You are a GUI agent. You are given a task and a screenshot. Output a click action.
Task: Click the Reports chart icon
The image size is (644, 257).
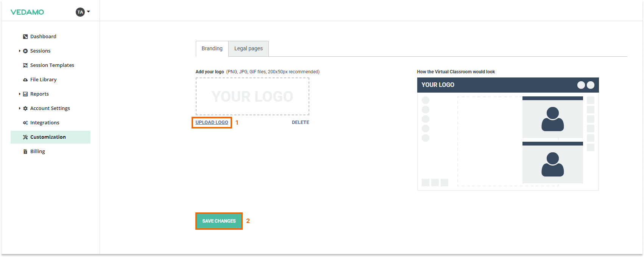[25, 94]
